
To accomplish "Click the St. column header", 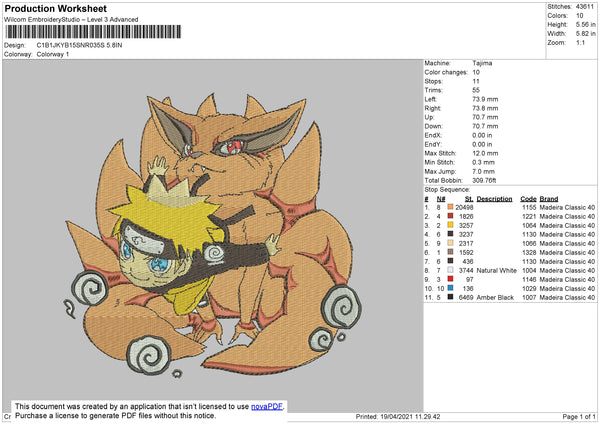I will coord(469,199).
